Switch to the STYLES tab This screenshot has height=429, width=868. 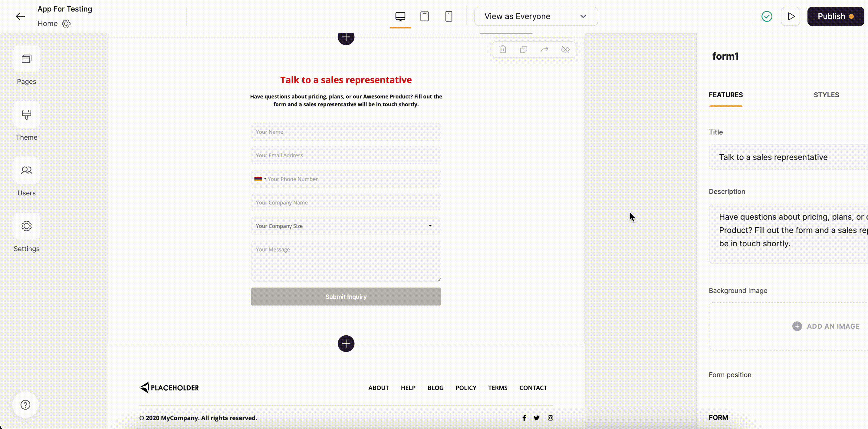point(826,95)
